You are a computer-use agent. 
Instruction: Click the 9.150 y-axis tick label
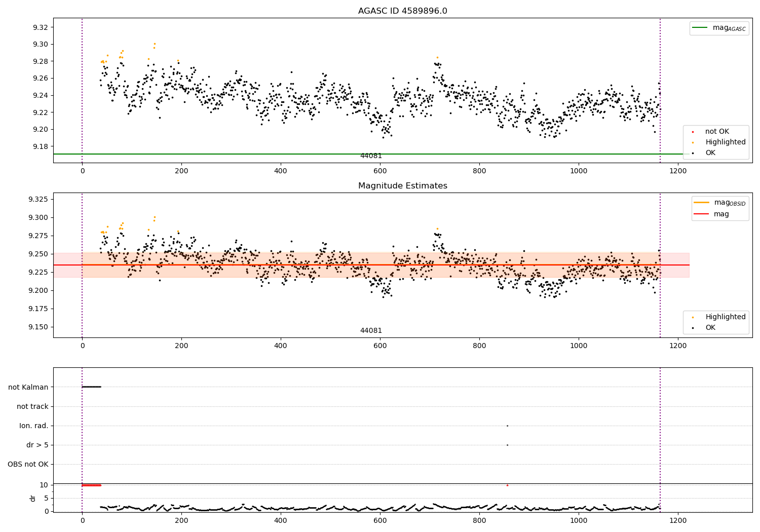(x=37, y=327)
